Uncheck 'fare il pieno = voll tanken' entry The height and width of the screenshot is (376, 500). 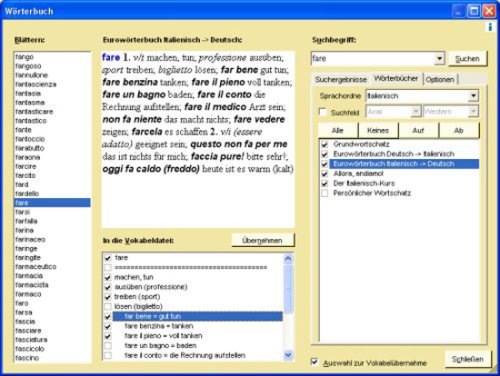click(108, 336)
